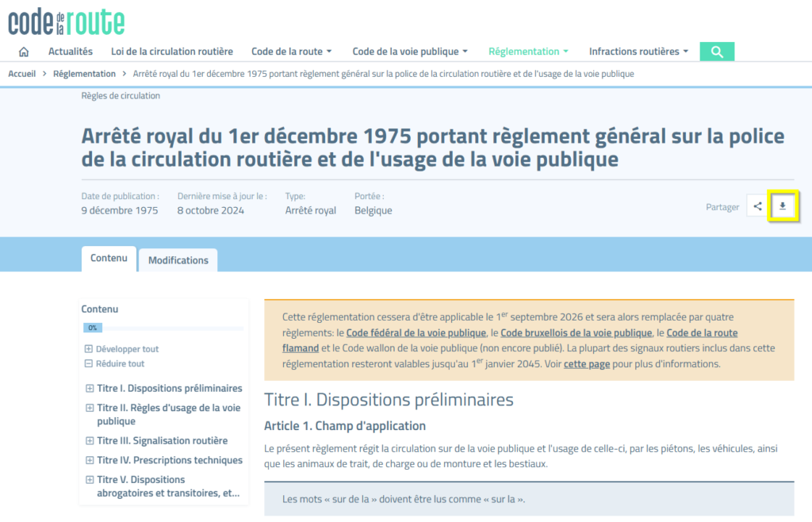Select the Contenu tab
812x522 pixels.
(109, 259)
